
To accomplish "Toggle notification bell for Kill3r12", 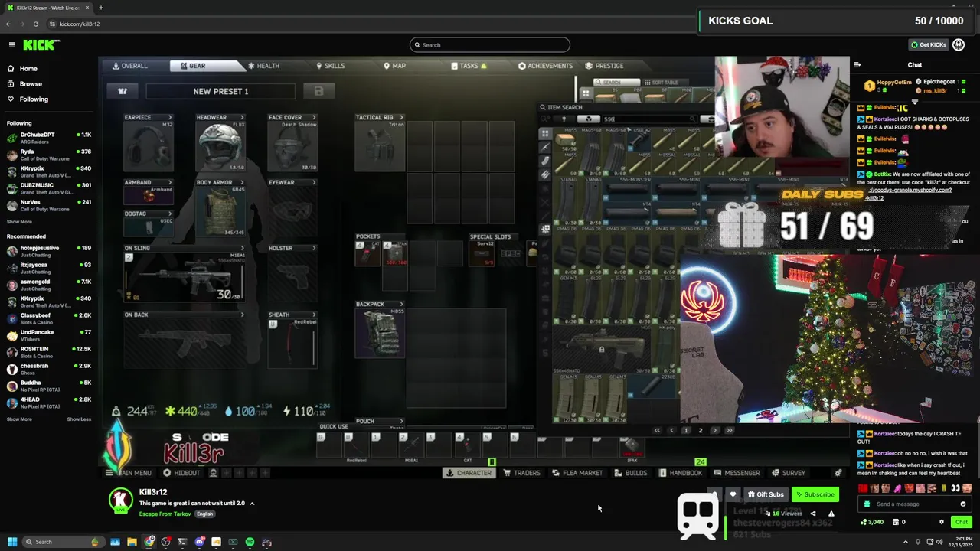I will click(x=714, y=494).
